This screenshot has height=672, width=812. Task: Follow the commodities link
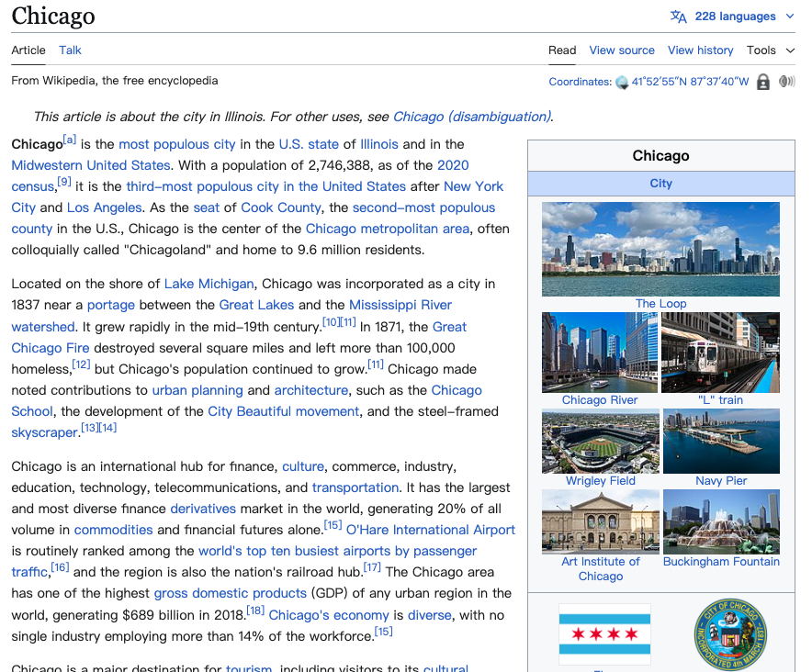click(x=113, y=530)
